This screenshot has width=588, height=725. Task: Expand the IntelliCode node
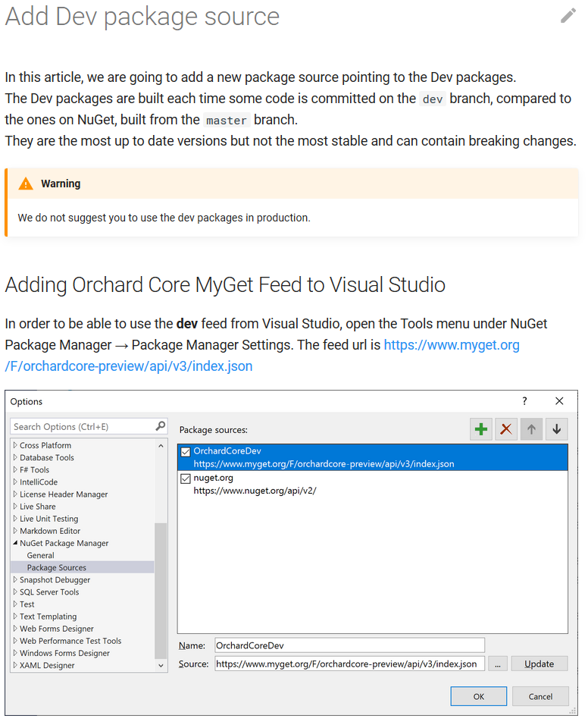(15, 482)
